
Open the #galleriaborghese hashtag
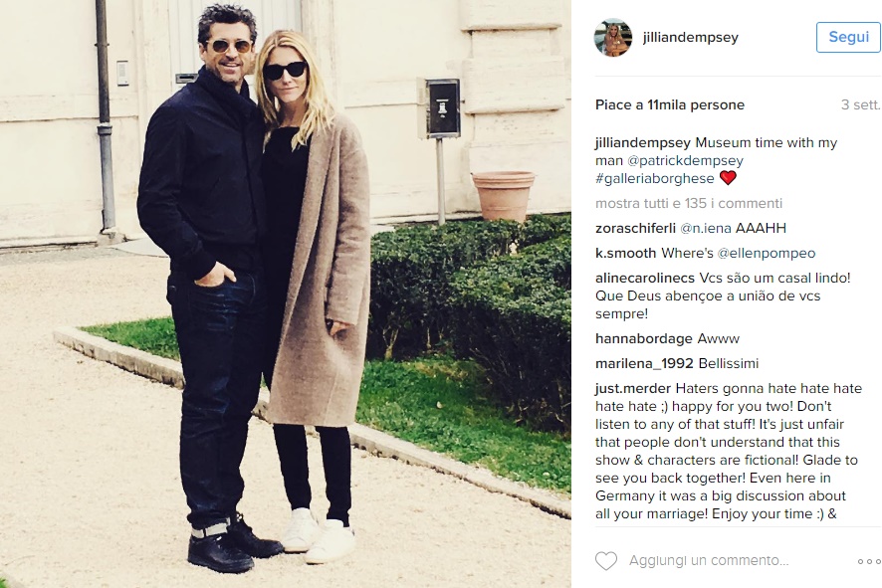pyautogui.click(x=655, y=179)
